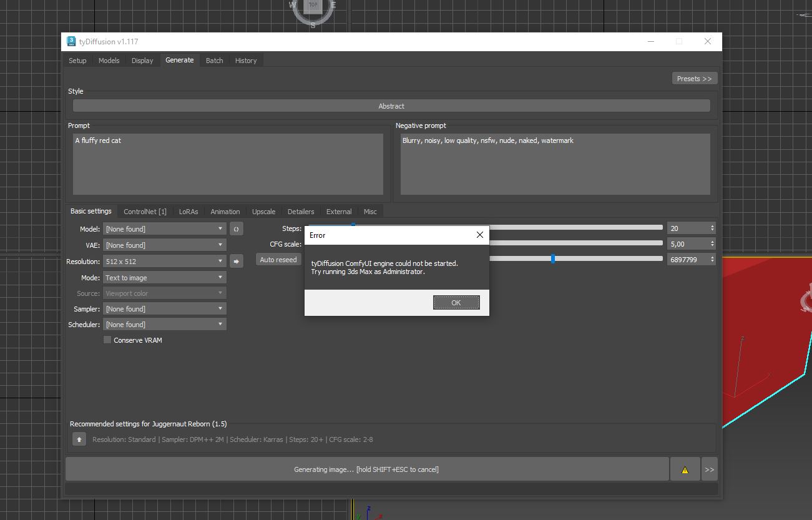The width and height of the screenshot is (812, 520).
Task: Click the seed 6897799 spinner arrows
Action: (x=712, y=259)
